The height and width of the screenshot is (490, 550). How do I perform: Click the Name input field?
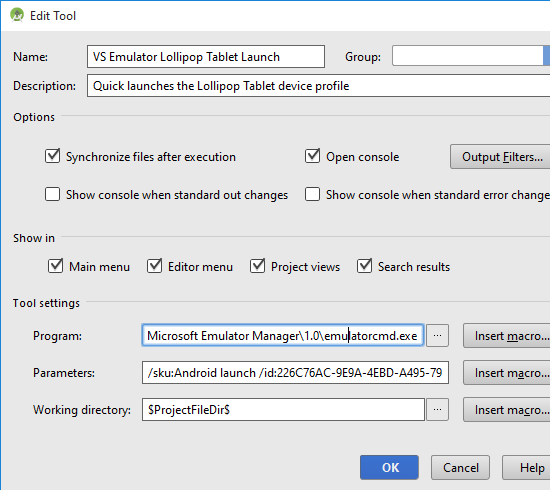tap(206, 56)
